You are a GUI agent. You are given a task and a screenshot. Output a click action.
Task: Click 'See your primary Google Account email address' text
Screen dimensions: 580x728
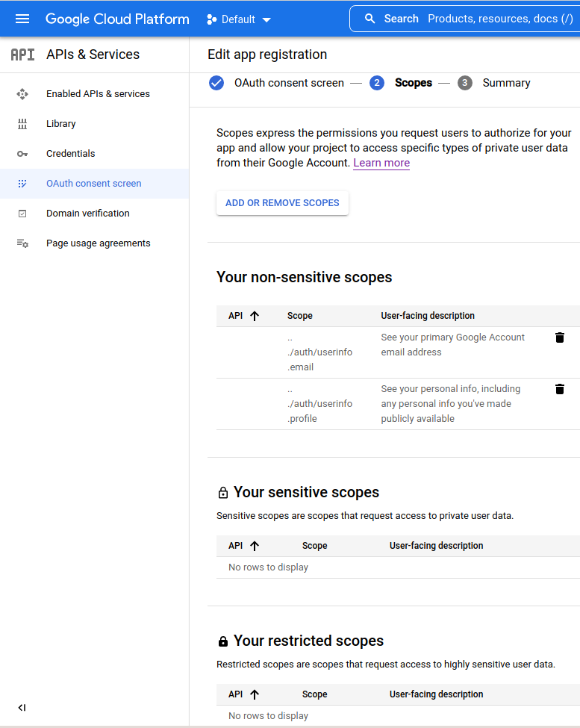pos(453,345)
